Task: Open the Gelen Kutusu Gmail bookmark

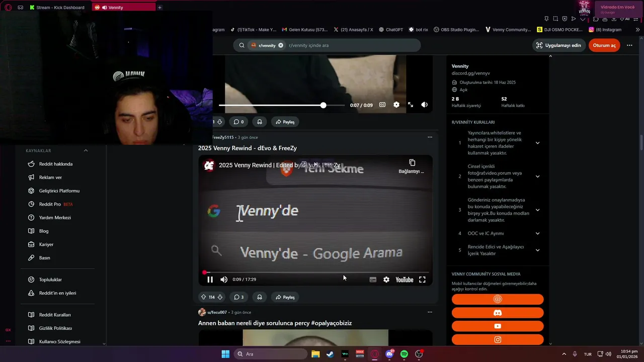Action: (x=305, y=30)
